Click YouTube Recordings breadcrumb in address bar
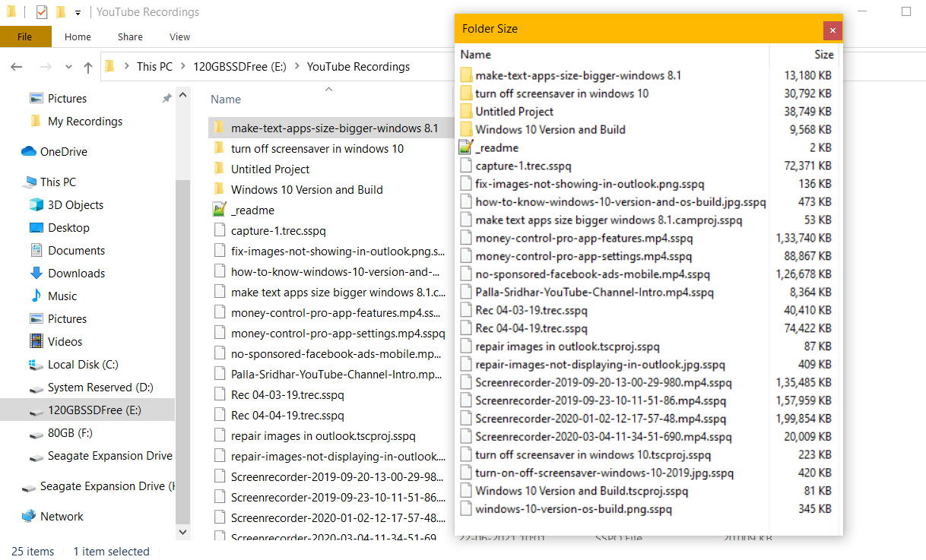 [358, 67]
